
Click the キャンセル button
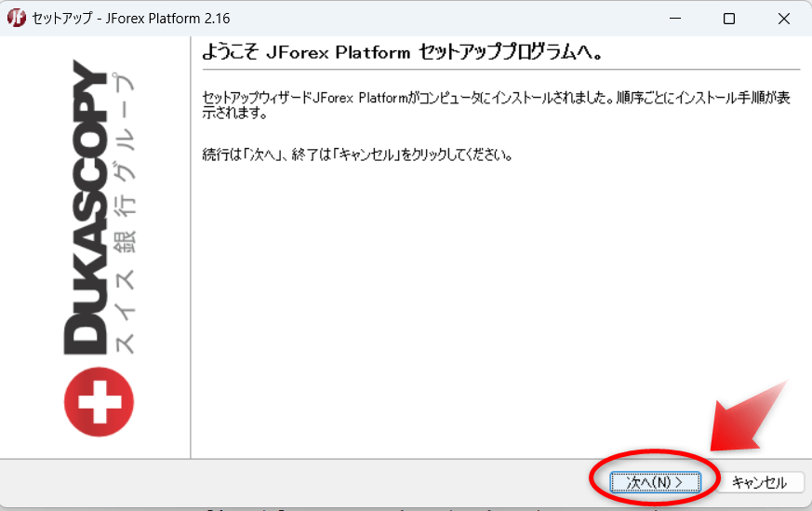pos(759,482)
